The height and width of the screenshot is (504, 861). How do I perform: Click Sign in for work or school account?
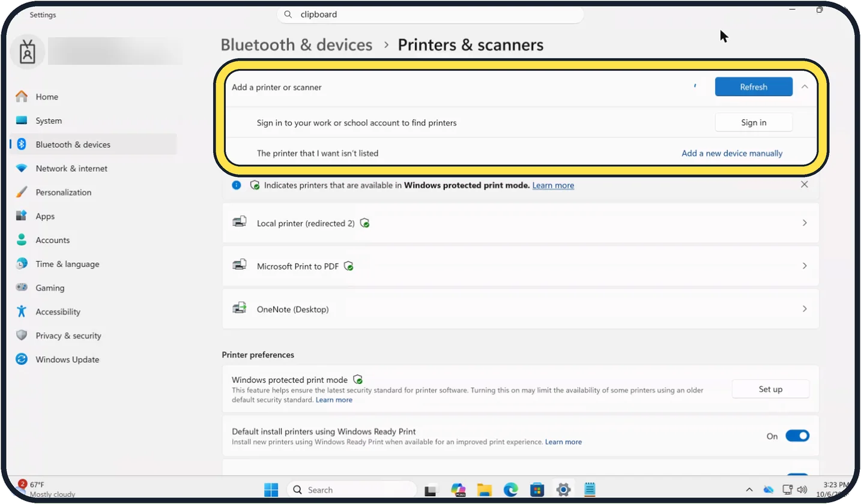click(x=754, y=122)
